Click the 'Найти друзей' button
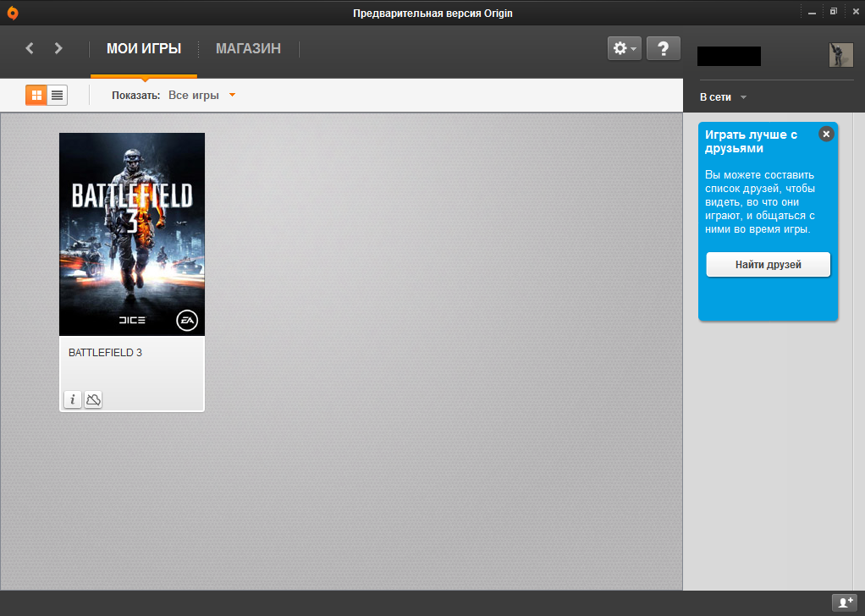 pyautogui.click(x=768, y=265)
